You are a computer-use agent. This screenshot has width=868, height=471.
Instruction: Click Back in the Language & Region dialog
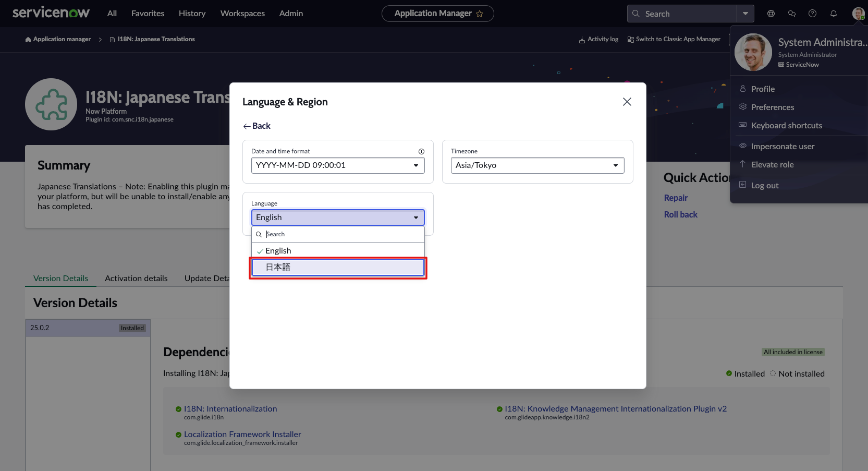[256, 126]
